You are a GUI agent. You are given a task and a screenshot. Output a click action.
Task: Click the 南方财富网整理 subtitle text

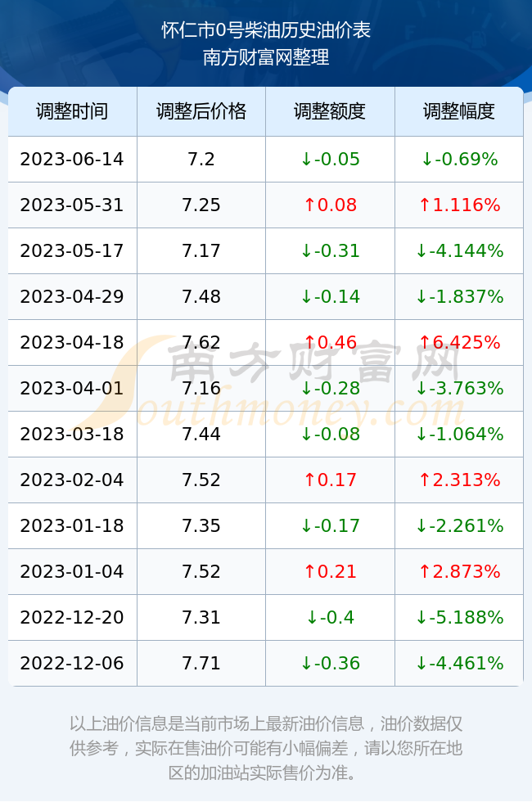[x=266, y=56]
